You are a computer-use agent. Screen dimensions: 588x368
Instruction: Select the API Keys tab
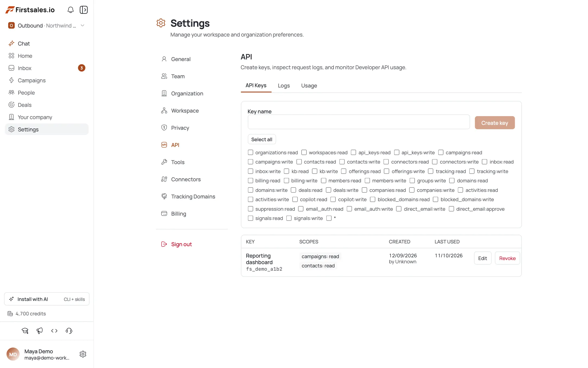[x=256, y=86]
